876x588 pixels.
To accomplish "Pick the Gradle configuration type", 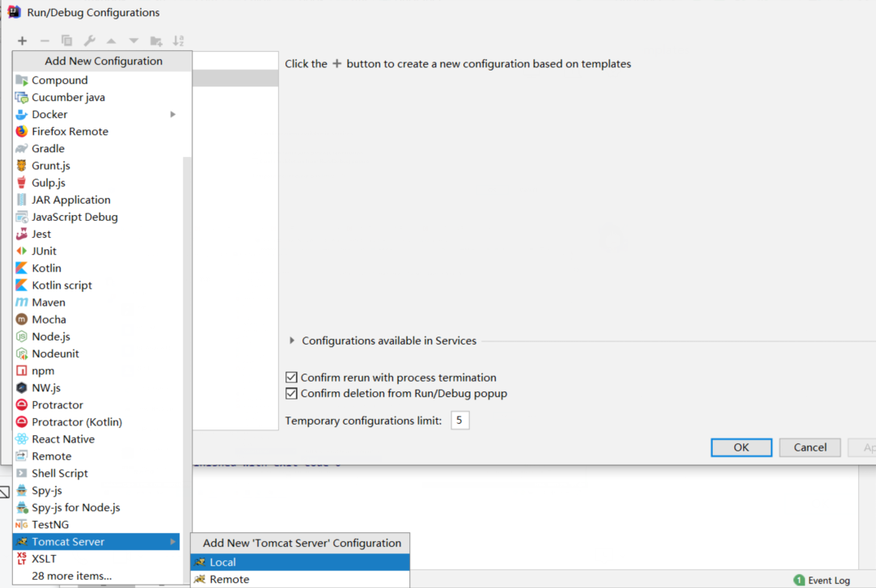I will (98, 149).
